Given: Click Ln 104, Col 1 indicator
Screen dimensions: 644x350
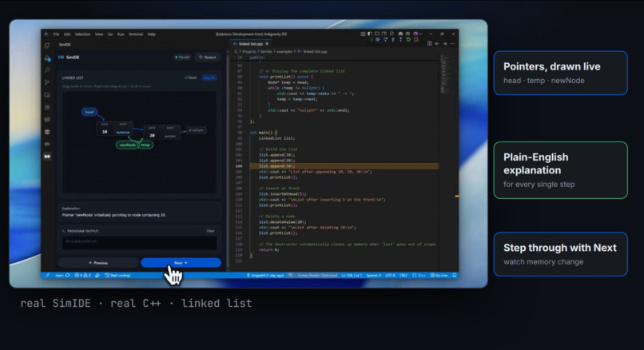Looking at the screenshot, I should click(352, 275).
